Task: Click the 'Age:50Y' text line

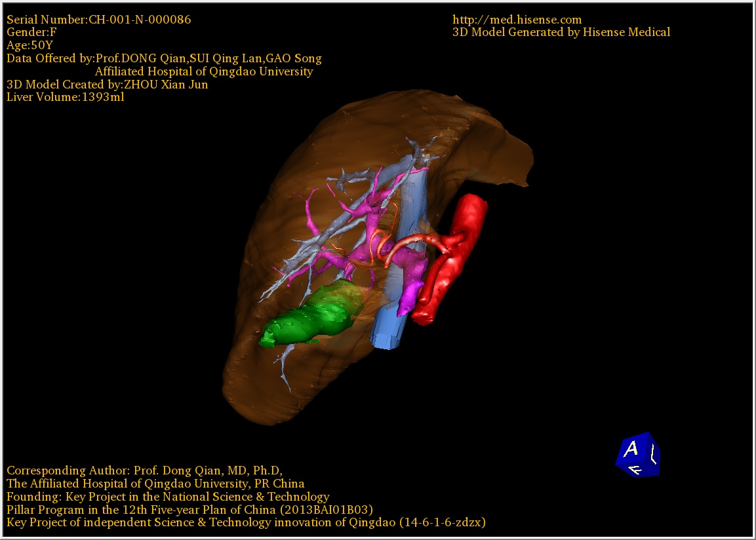Action: pyautogui.click(x=30, y=45)
